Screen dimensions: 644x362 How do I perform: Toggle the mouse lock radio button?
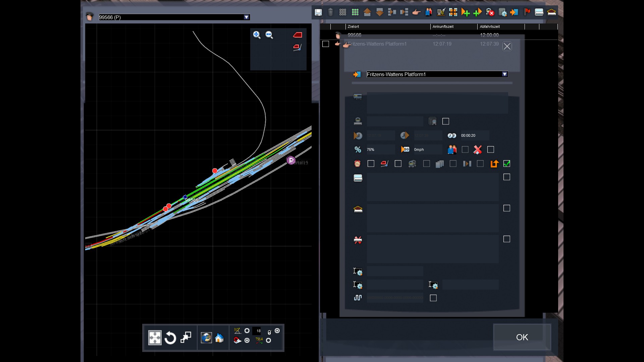tap(277, 331)
